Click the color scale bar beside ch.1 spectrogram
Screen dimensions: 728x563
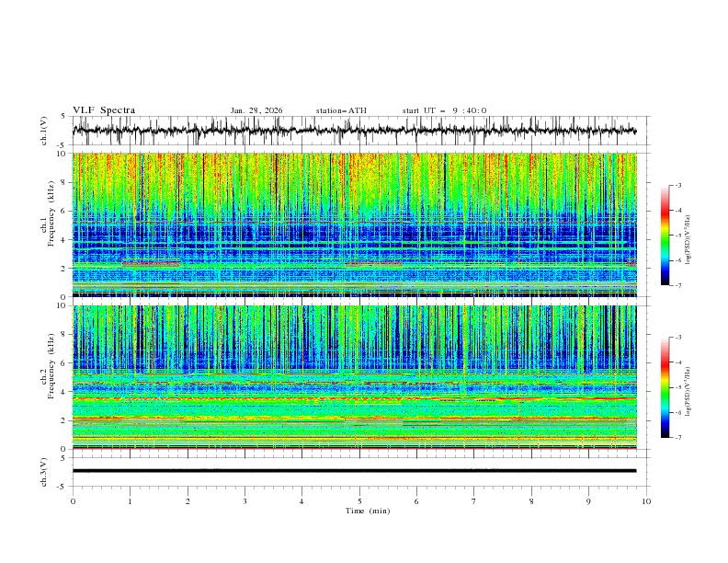pos(665,235)
